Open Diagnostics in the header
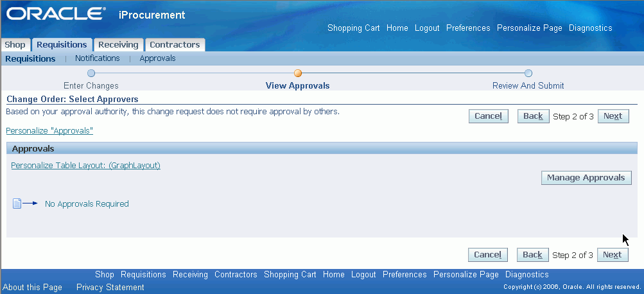The width and height of the screenshot is (644, 294). [x=590, y=28]
